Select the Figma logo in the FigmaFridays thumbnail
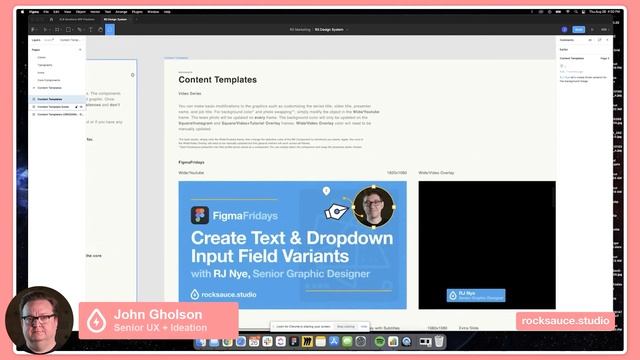Viewport: 640px width, 360px height. 200,215
